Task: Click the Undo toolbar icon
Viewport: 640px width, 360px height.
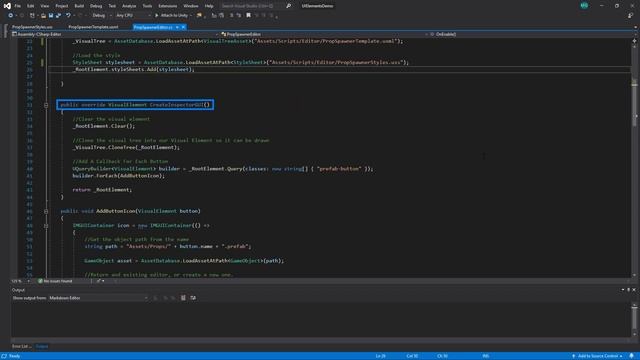Action: click(68, 16)
